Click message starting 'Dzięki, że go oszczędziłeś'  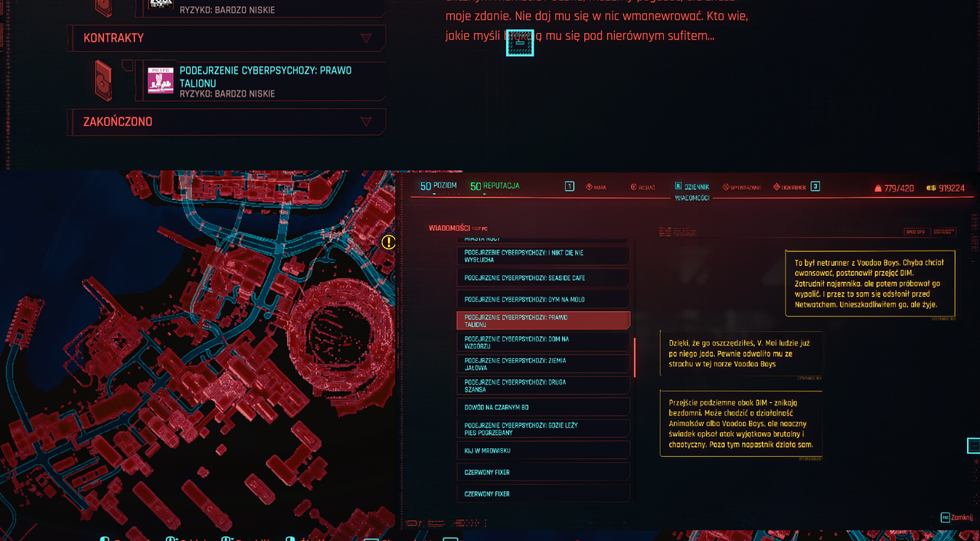click(741, 353)
